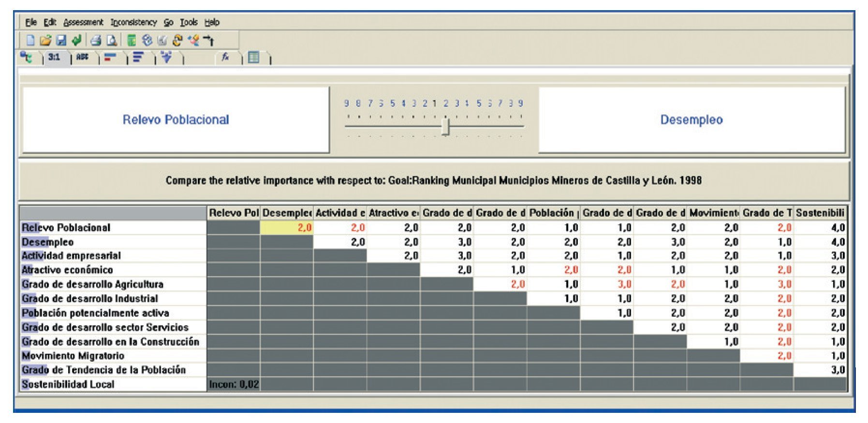Open the data grid tab

[253, 58]
